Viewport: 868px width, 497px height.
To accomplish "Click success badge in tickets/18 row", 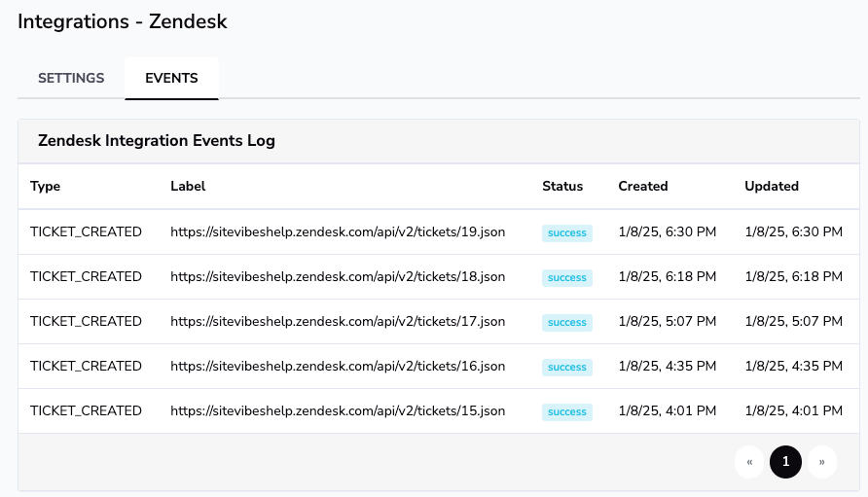I will [567, 278].
